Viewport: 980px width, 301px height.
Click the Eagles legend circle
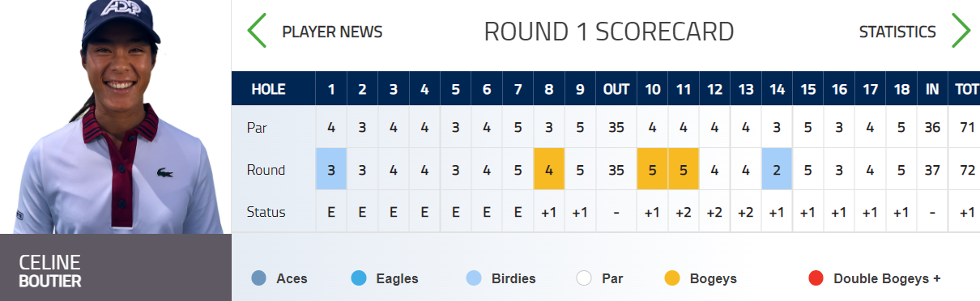pyautogui.click(x=359, y=278)
